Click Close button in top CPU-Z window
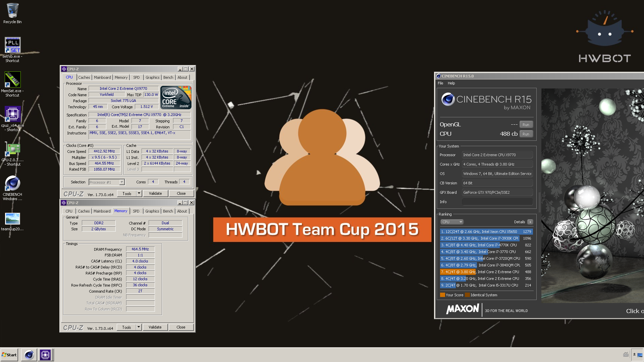Image resolution: width=644 pixels, height=362 pixels. pyautogui.click(x=181, y=193)
